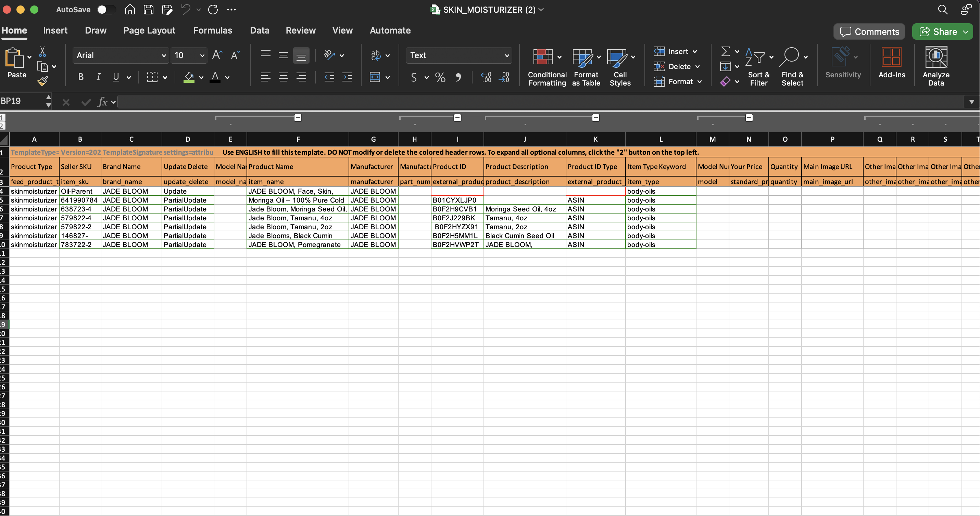Viewport: 980px width, 516px height.
Task: Open Cell Styles gallery
Action: pyautogui.click(x=620, y=67)
